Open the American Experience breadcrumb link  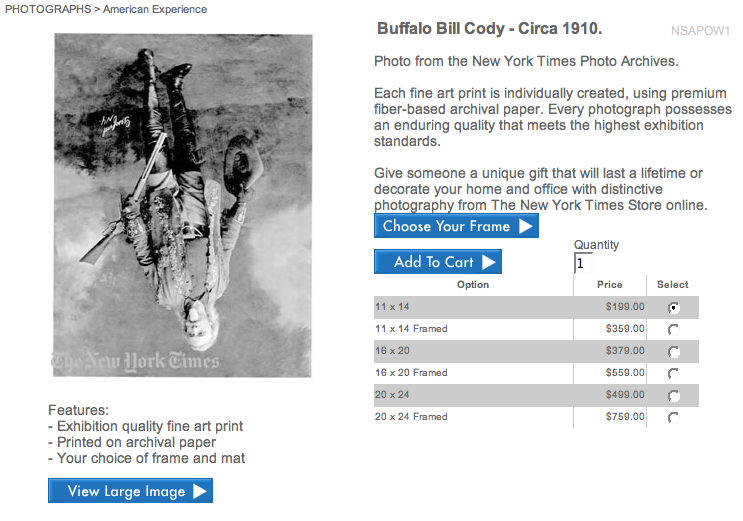click(155, 10)
